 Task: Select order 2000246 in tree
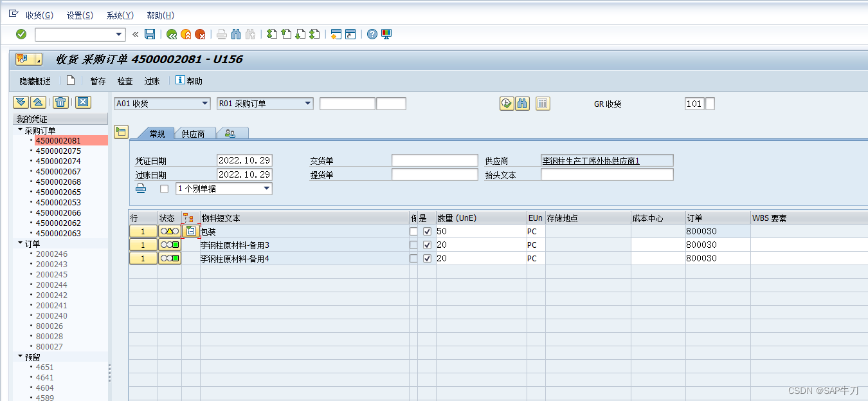51,254
